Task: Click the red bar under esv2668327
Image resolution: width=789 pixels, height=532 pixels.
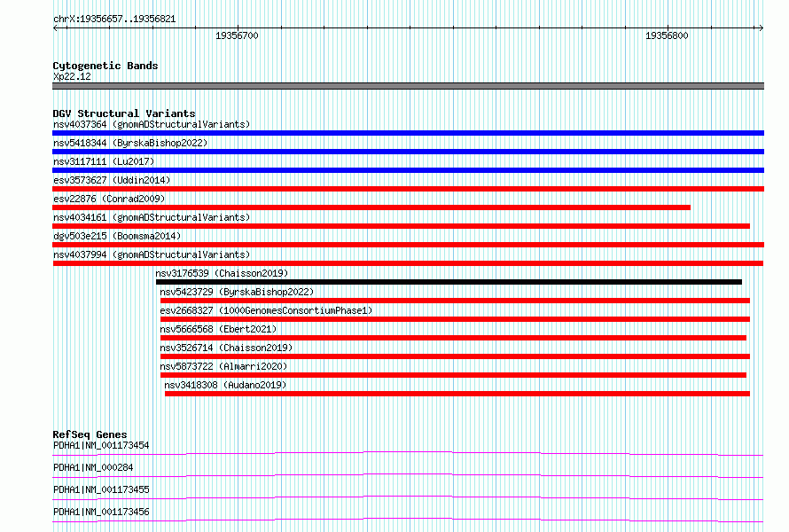Action: coord(455,319)
